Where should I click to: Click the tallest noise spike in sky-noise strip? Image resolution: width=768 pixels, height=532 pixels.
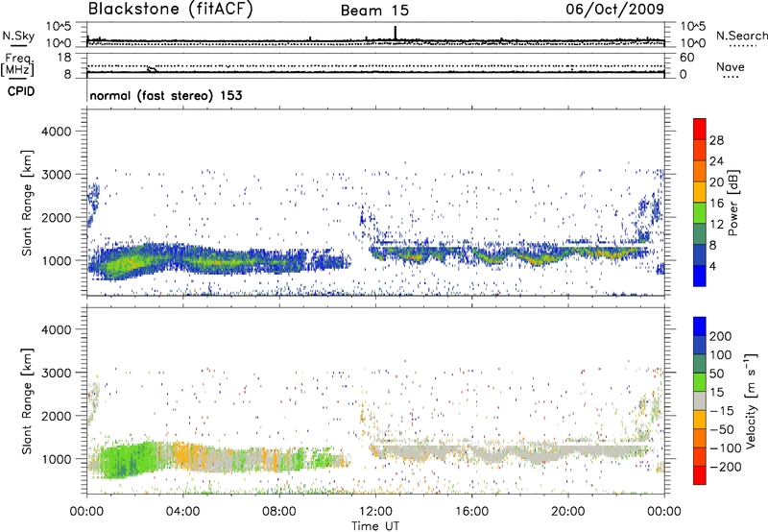396,33
